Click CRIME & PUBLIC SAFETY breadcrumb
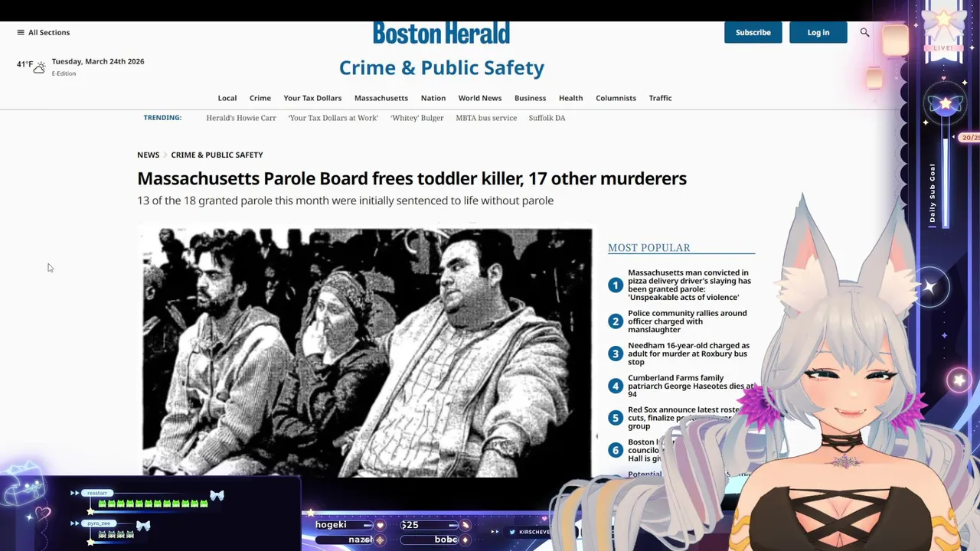 coord(217,155)
